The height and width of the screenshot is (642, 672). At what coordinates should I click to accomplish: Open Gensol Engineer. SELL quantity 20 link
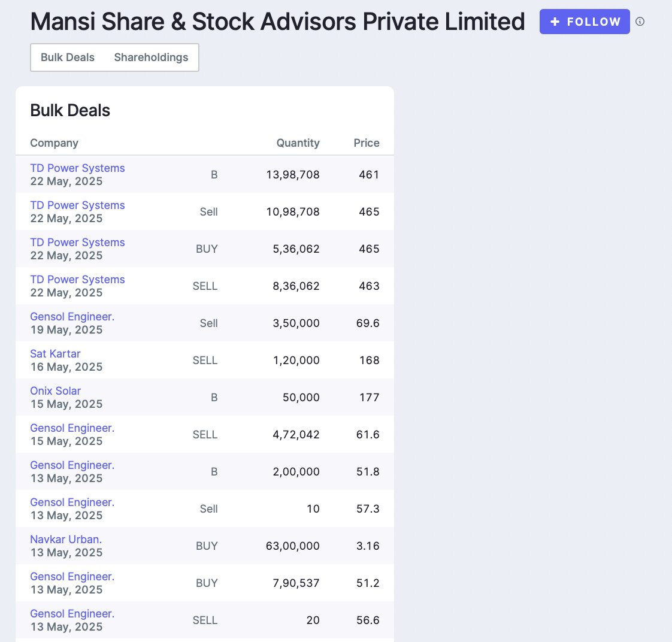coord(72,614)
